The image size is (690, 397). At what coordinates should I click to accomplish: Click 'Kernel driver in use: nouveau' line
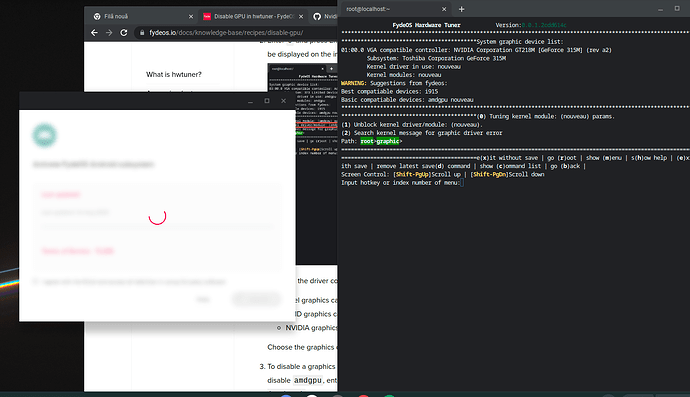tap(414, 67)
